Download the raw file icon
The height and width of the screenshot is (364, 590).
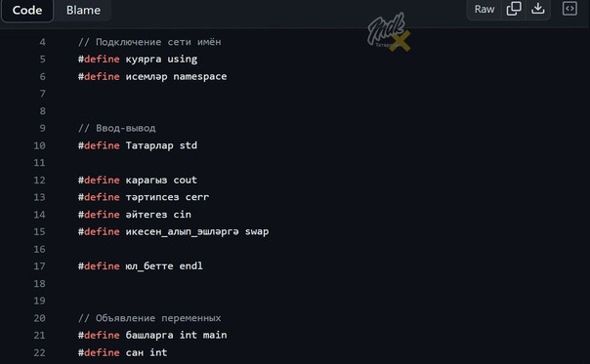(538, 9)
